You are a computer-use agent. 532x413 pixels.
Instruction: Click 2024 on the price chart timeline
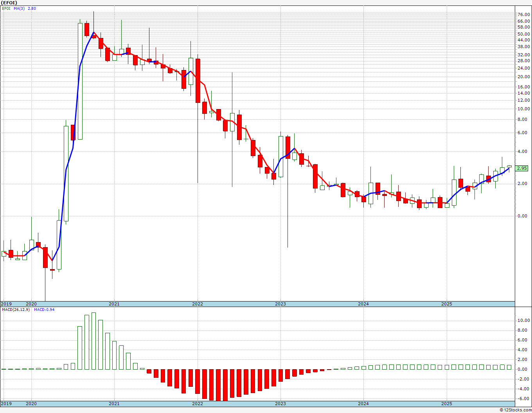(x=363, y=304)
